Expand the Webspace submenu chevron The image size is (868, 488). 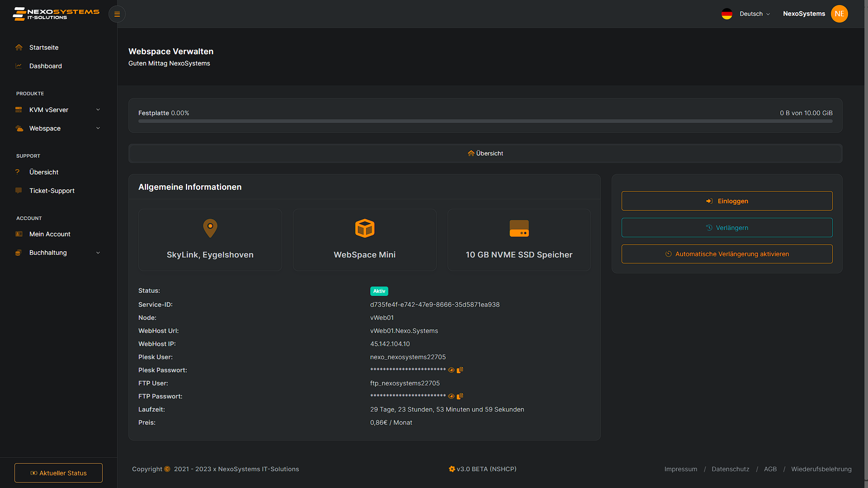(x=98, y=128)
